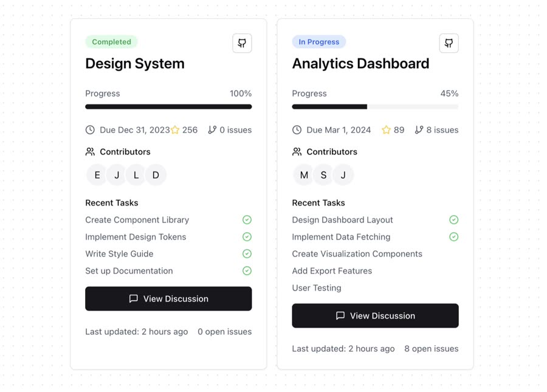Image resolution: width=547 pixels, height=392 pixels.
Task: Click the star icon beside 89
Action: [386, 130]
